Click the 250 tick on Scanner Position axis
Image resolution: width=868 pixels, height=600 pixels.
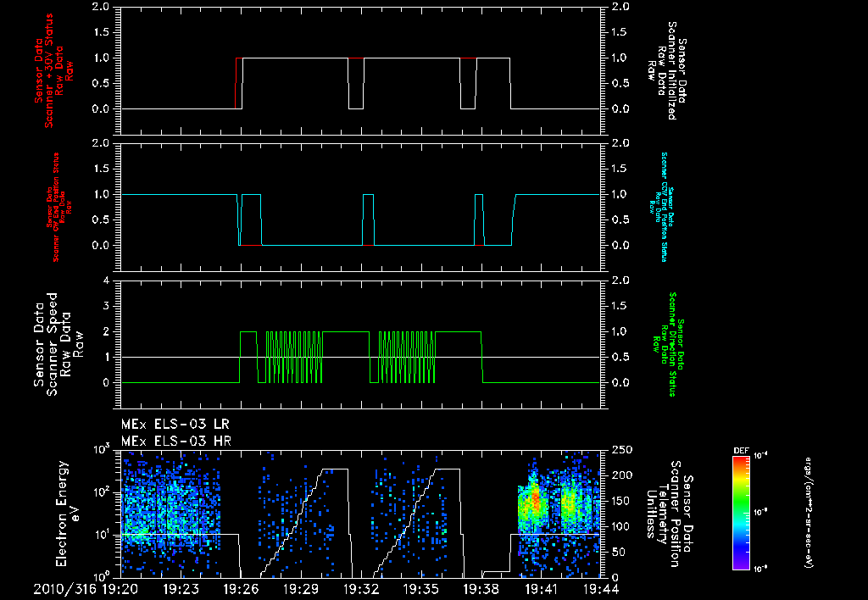pyautogui.click(x=622, y=450)
